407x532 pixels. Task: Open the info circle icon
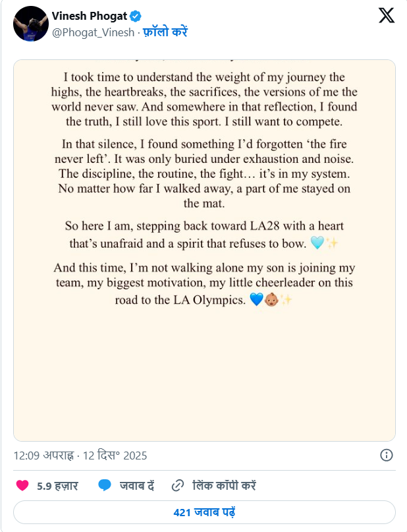[x=387, y=455]
